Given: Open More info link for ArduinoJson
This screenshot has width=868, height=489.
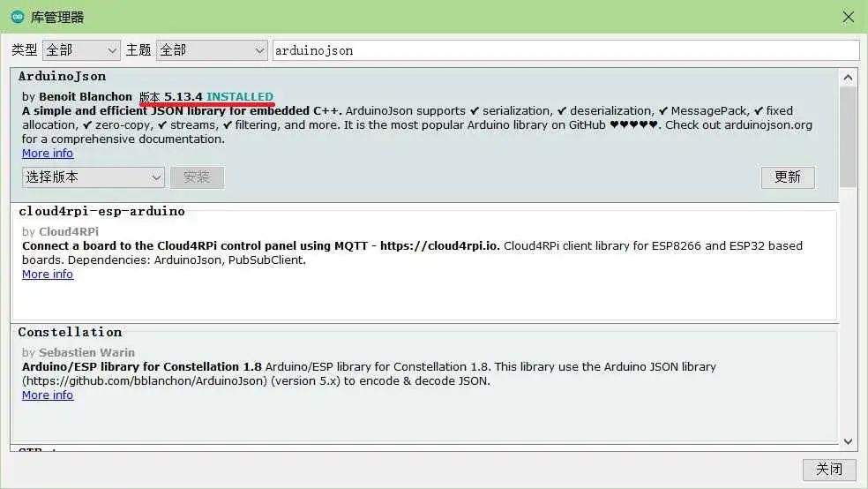Looking at the screenshot, I should (x=48, y=154).
